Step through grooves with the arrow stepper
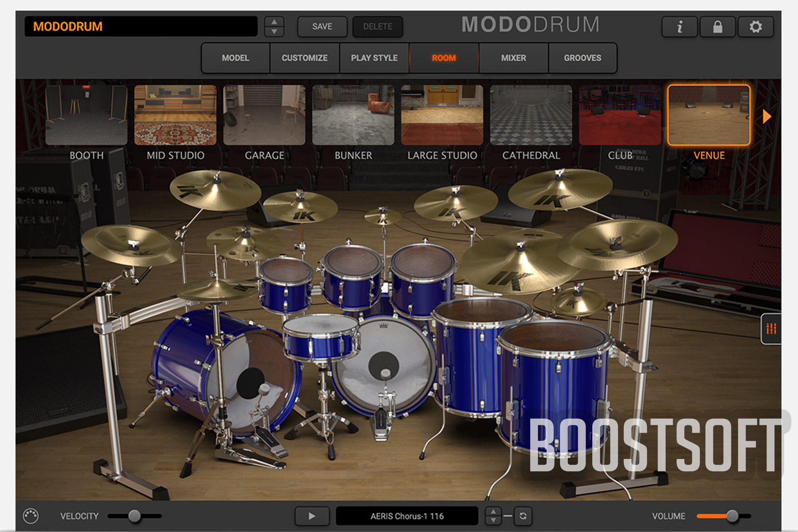This screenshot has width=798, height=532. pyautogui.click(x=493, y=516)
